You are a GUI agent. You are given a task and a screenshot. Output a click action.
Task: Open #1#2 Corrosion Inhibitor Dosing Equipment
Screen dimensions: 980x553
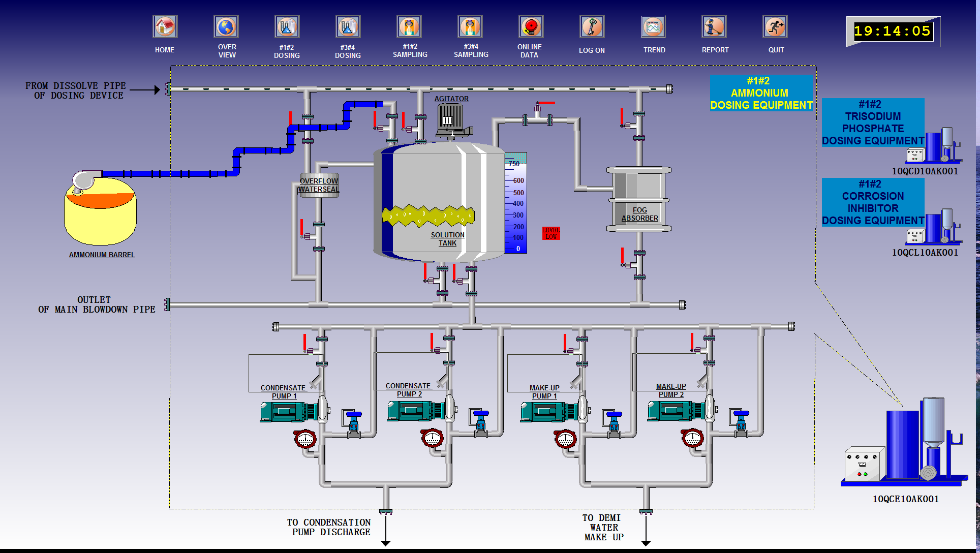click(873, 202)
